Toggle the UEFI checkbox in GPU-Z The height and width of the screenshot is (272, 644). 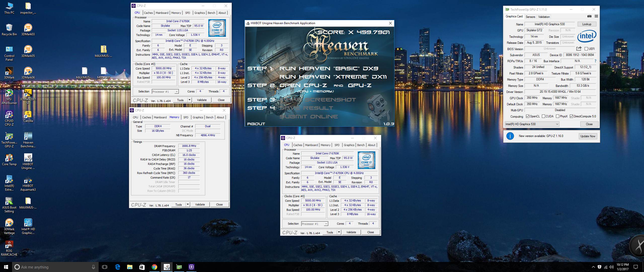tap(586, 49)
